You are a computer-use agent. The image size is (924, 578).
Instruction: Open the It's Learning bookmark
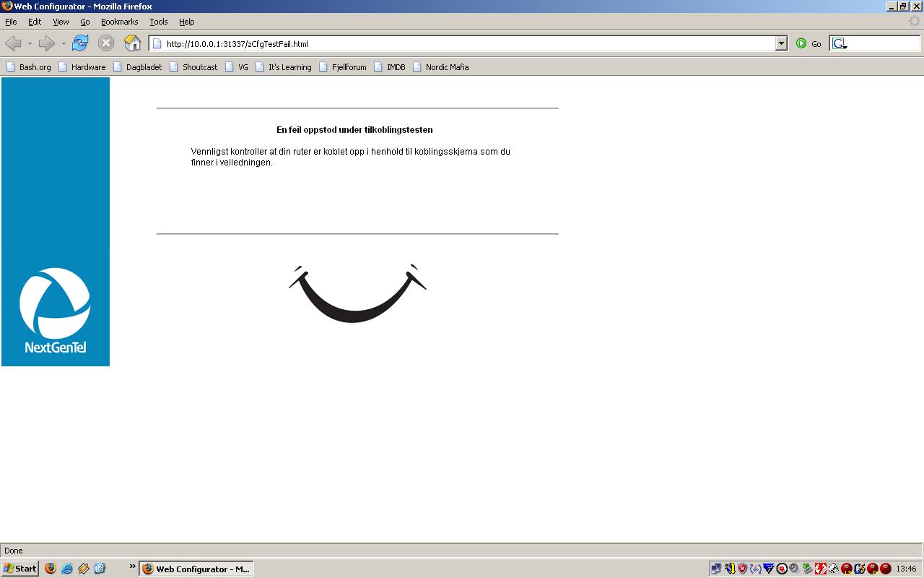pos(284,67)
